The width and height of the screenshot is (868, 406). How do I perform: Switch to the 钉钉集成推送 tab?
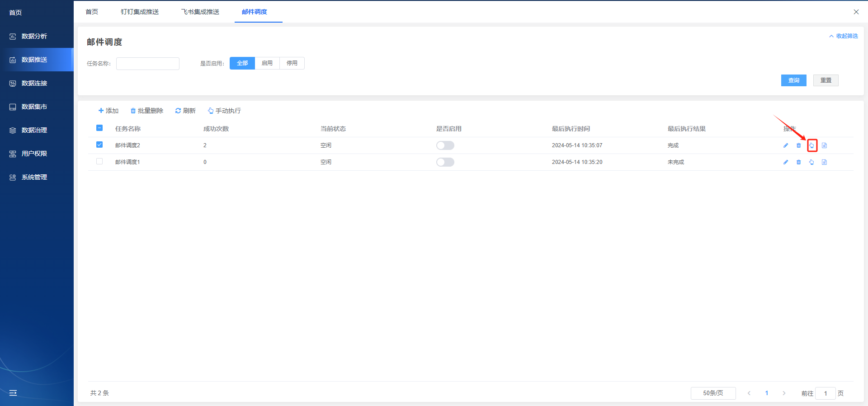[x=140, y=12]
